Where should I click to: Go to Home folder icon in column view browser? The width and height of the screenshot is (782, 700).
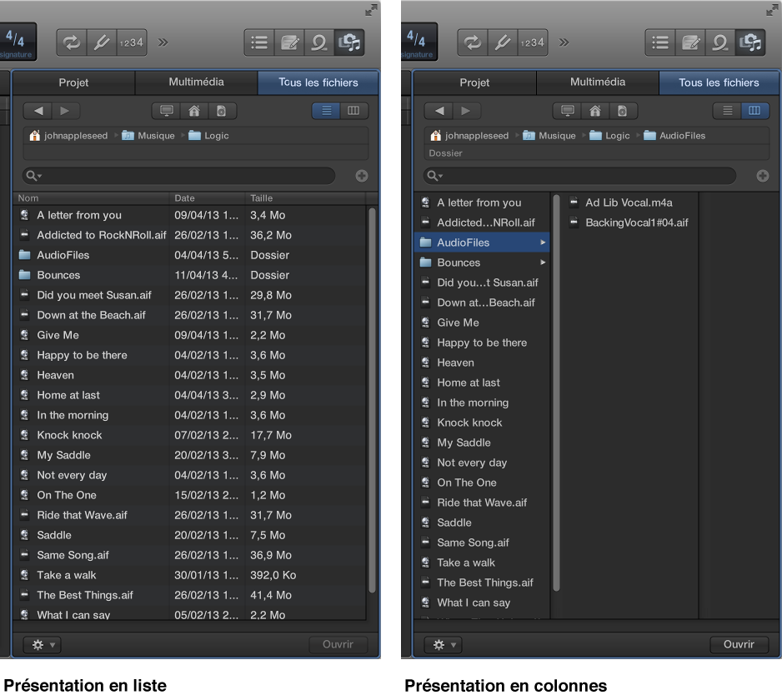tap(594, 111)
